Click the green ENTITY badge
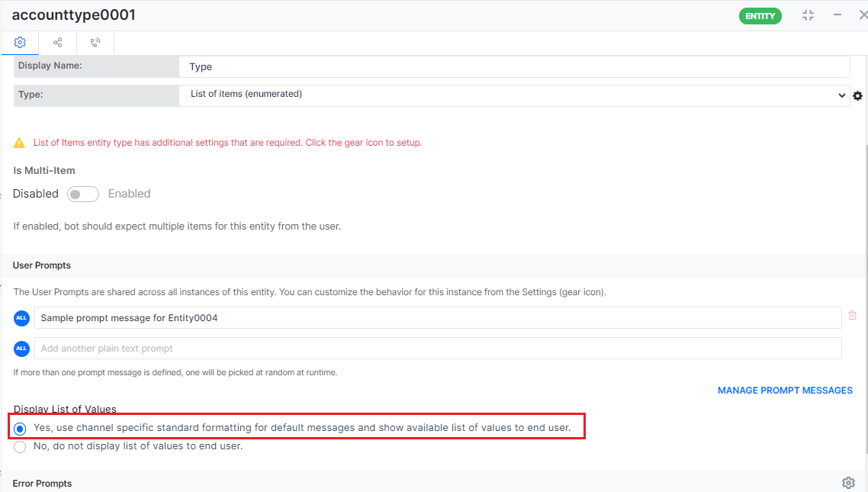Image resolution: width=868 pixels, height=492 pixels. pyautogui.click(x=760, y=16)
